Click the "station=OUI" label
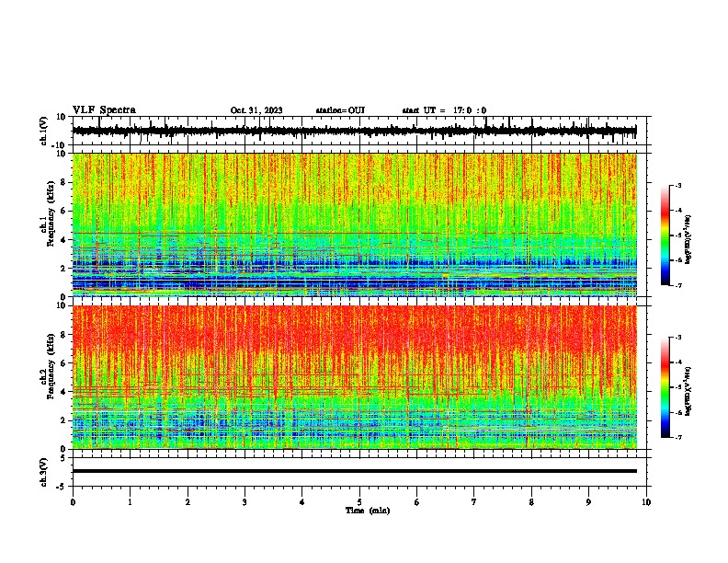This screenshot has height=563, width=728. click(340, 110)
